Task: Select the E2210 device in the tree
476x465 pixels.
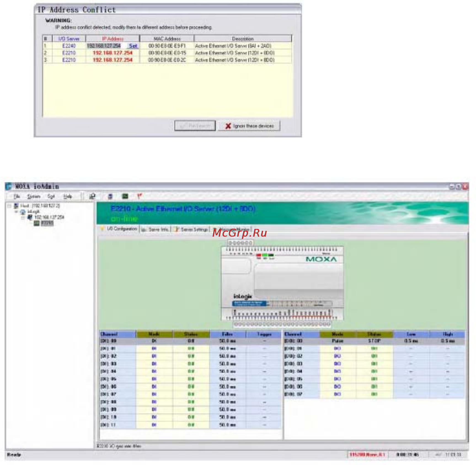Action: tap(47, 223)
